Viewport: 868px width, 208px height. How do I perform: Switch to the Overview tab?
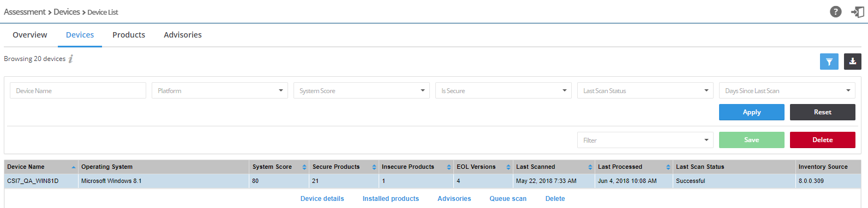click(x=30, y=35)
